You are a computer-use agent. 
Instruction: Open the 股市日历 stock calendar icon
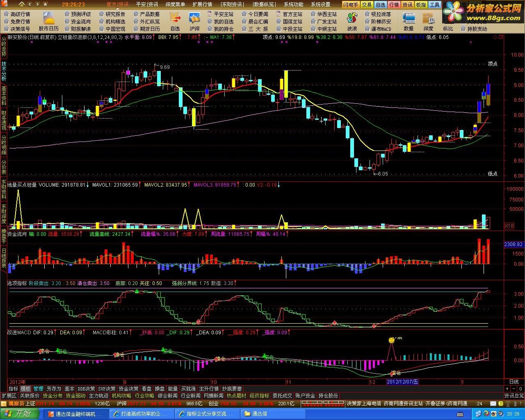(49, 21)
